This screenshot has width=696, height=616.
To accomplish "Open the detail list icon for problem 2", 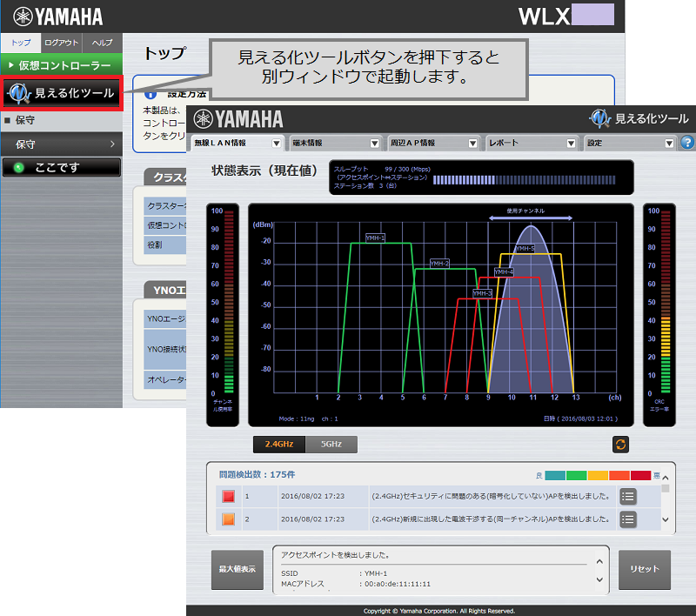I will click(x=629, y=519).
